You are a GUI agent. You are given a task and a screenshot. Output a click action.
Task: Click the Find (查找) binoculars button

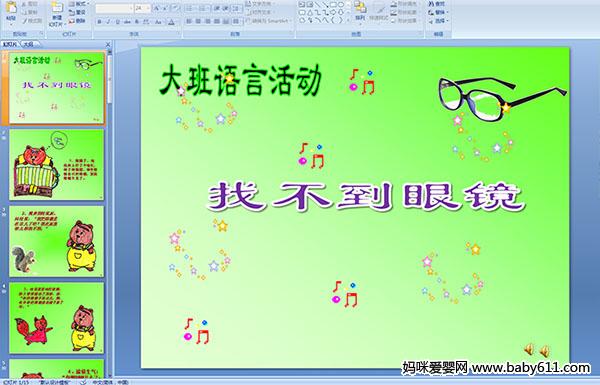(437, 4)
